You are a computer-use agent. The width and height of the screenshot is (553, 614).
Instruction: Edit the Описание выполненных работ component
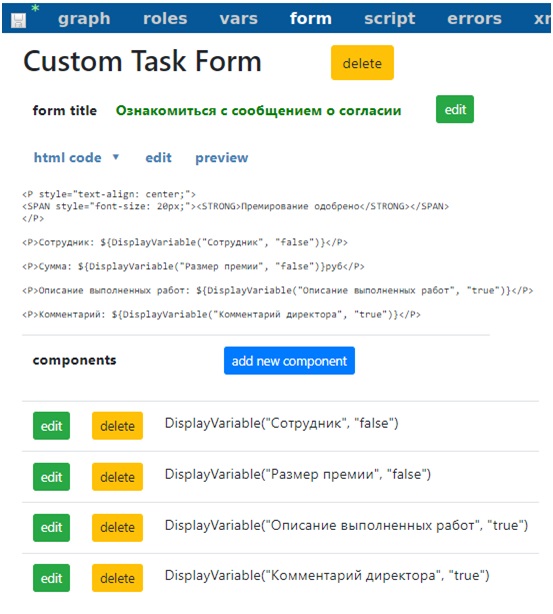51,527
